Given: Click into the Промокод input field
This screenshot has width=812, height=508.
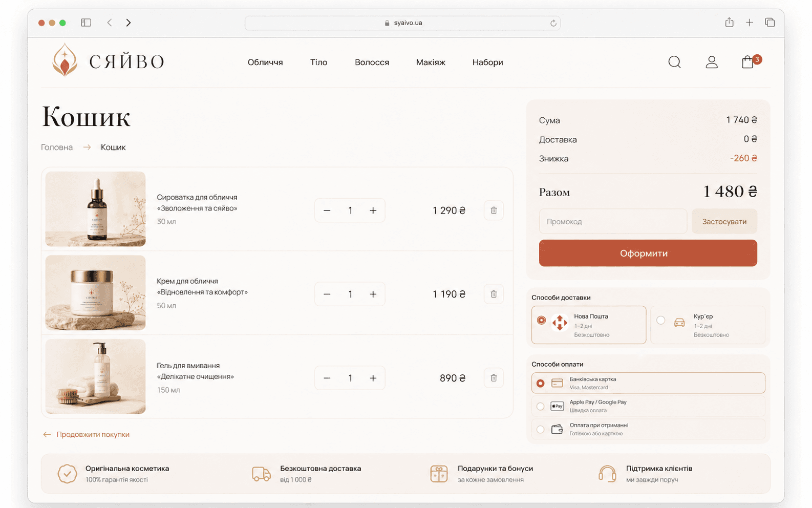Looking at the screenshot, I should 613,222.
